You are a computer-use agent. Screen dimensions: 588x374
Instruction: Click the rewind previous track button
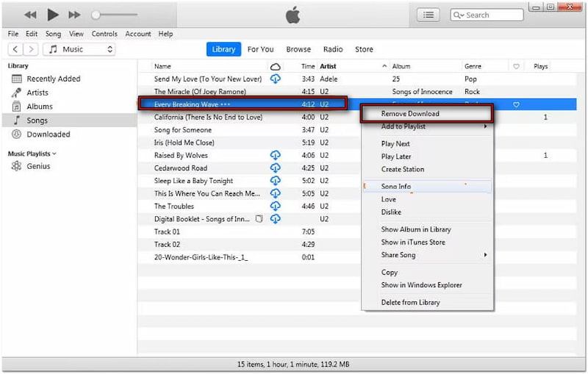tap(30, 15)
